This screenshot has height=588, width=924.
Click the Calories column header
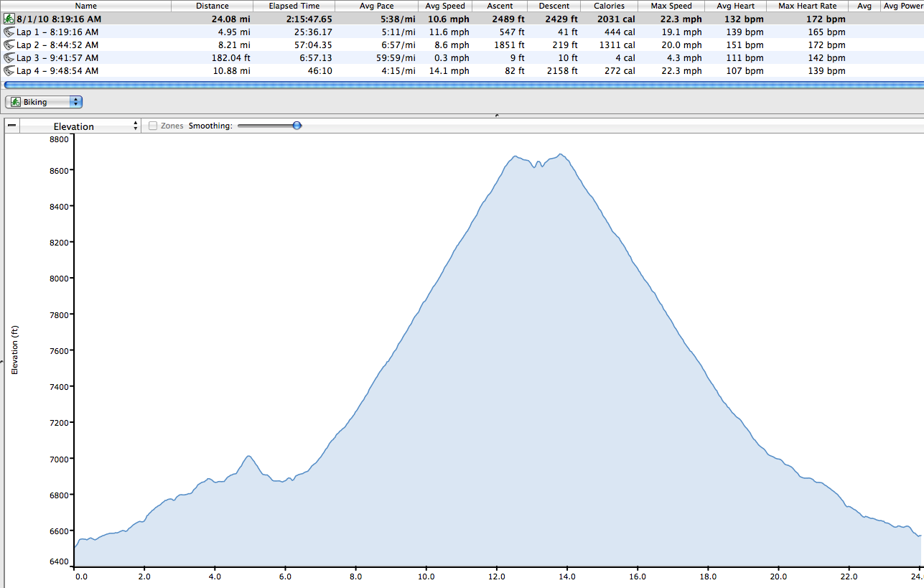point(609,6)
